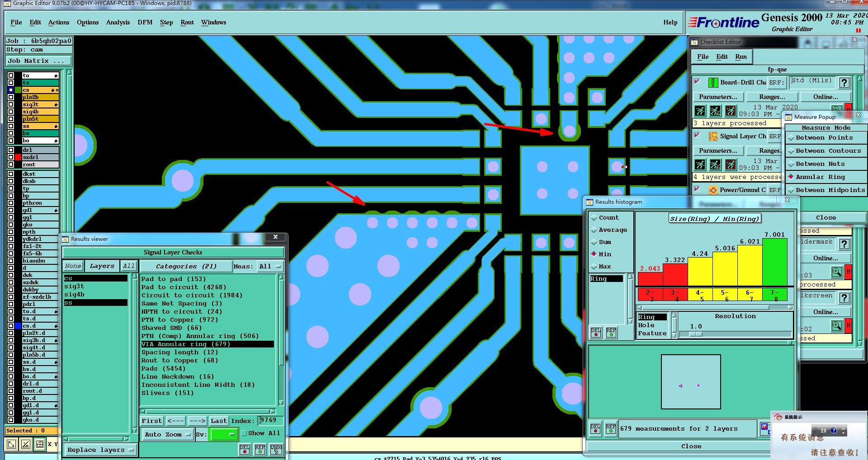Click second running-man icon under Signal Layer Check
The width and height of the screenshot is (868, 460).
(715, 164)
